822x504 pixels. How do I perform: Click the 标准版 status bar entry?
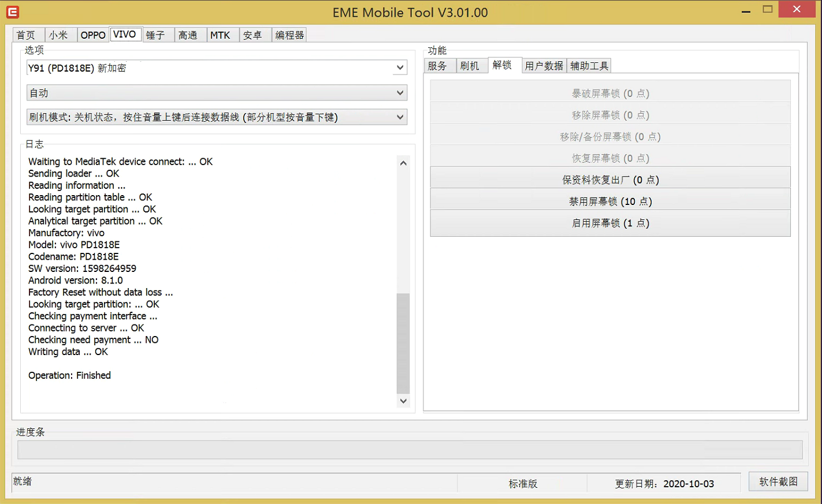pos(523,484)
